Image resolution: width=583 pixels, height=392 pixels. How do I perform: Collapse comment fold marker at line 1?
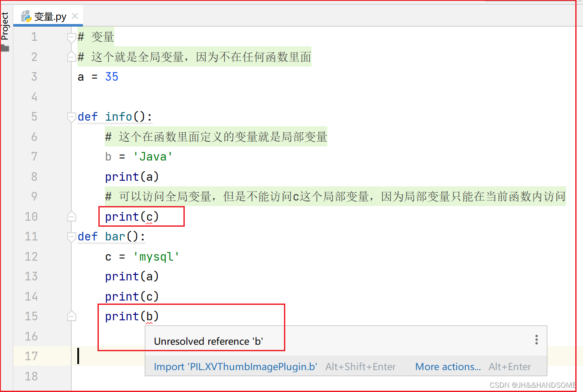point(72,37)
